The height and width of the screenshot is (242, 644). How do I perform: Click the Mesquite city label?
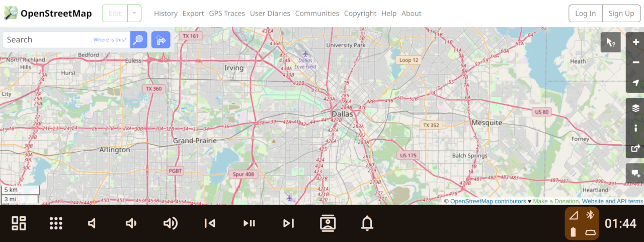pyautogui.click(x=487, y=123)
